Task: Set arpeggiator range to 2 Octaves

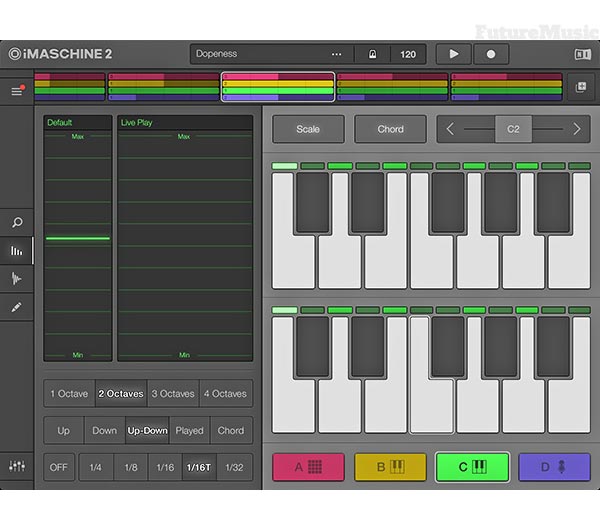Action: (x=121, y=393)
